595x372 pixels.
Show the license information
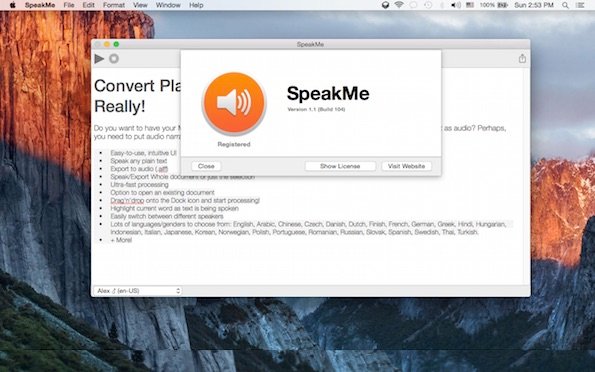[x=340, y=166]
